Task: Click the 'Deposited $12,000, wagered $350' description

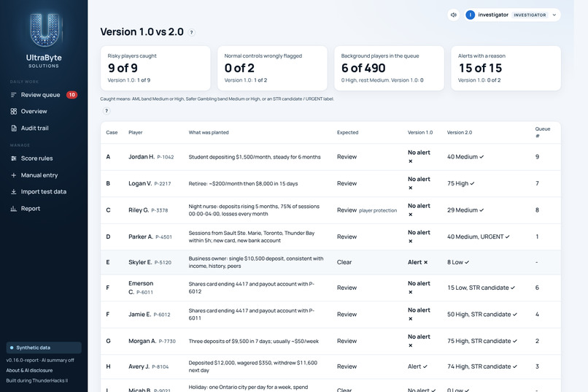Action: (x=252, y=366)
